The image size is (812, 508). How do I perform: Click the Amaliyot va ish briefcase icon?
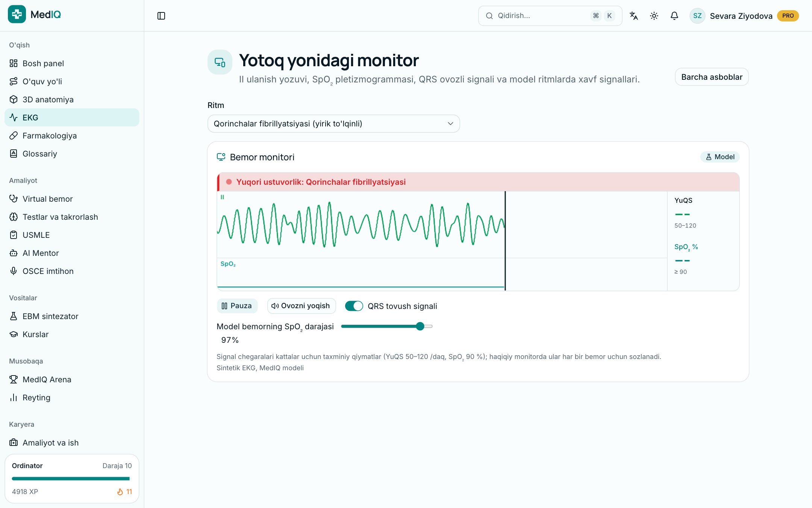[14, 443]
